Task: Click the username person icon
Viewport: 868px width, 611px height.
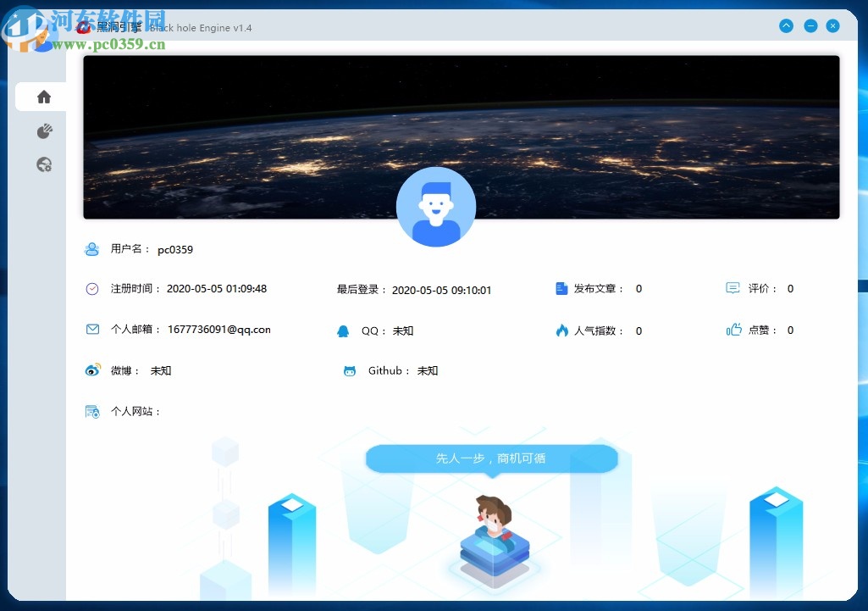Action: pyautogui.click(x=92, y=249)
